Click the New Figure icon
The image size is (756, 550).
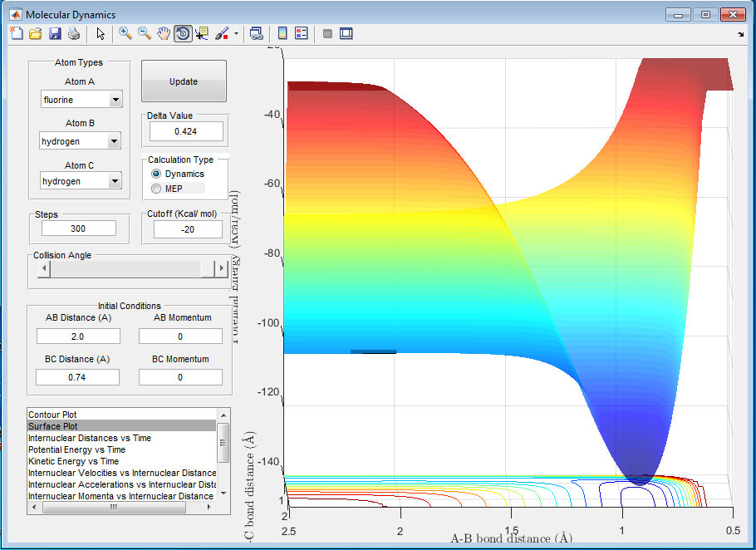coord(17,33)
